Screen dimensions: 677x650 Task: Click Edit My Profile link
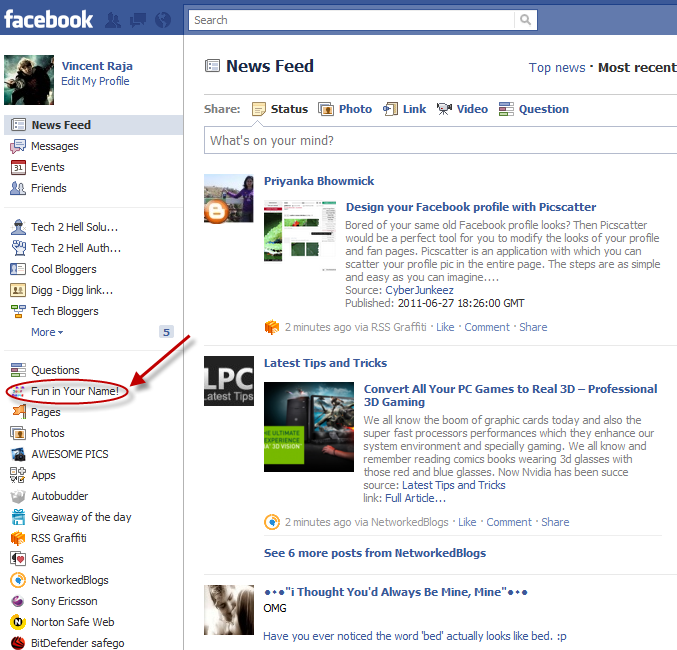coord(95,81)
